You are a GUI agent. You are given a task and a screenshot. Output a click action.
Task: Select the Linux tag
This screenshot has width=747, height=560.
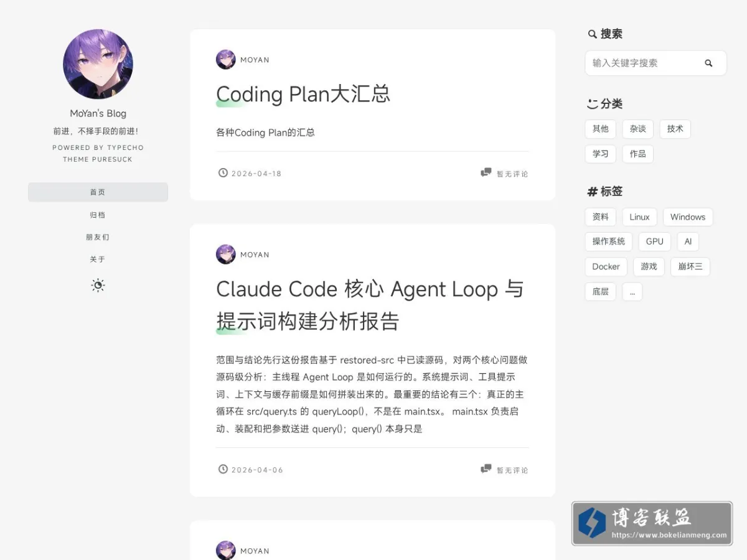pyautogui.click(x=639, y=217)
